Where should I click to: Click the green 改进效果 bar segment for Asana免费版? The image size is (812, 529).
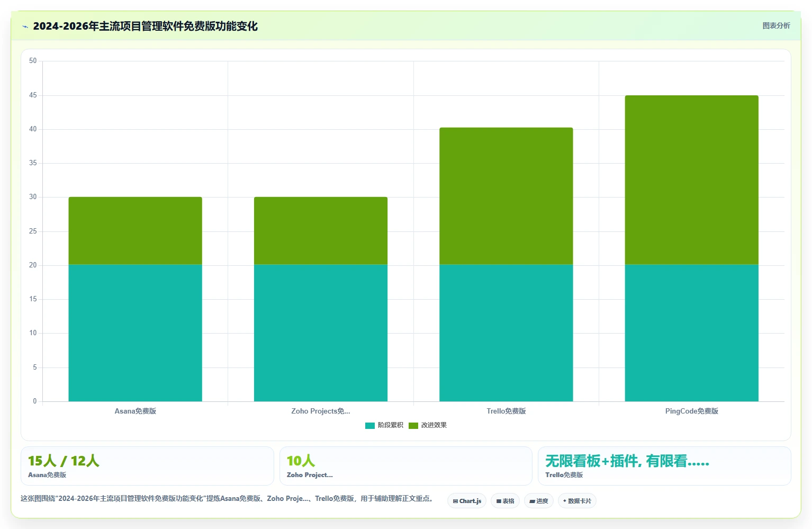point(135,231)
